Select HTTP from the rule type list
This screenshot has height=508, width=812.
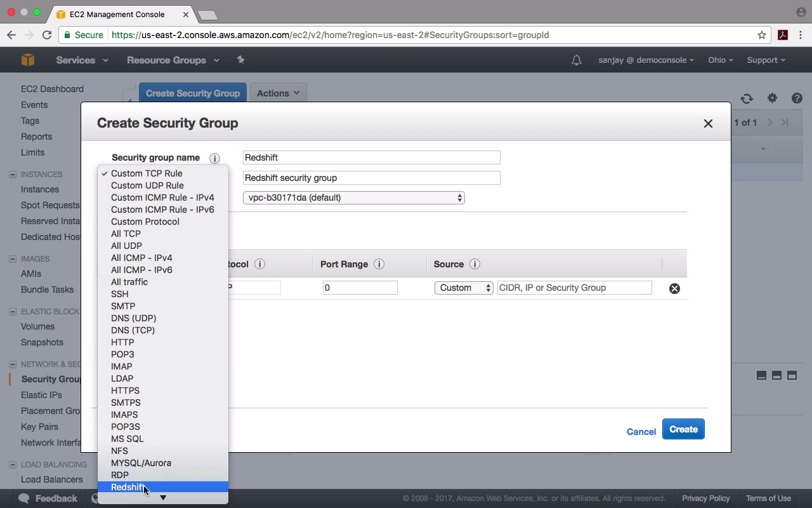pyautogui.click(x=163, y=342)
